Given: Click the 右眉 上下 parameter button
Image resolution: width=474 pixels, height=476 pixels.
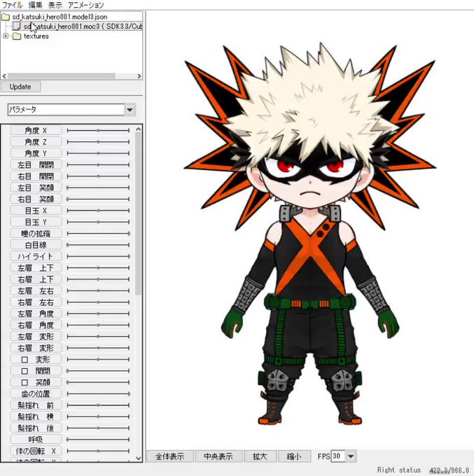Looking at the screenshot, I should [x=36, y=279].
